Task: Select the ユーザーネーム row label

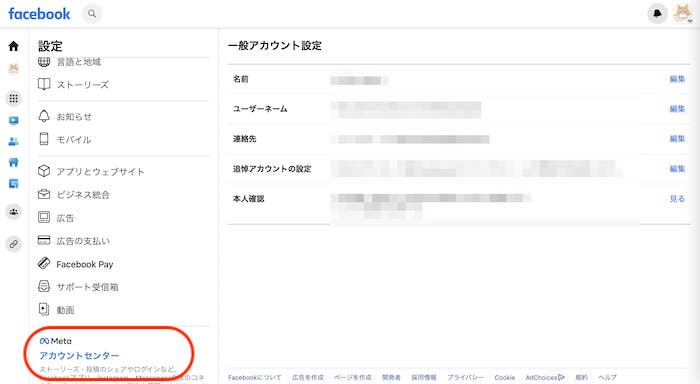Action: coord(260,109)
